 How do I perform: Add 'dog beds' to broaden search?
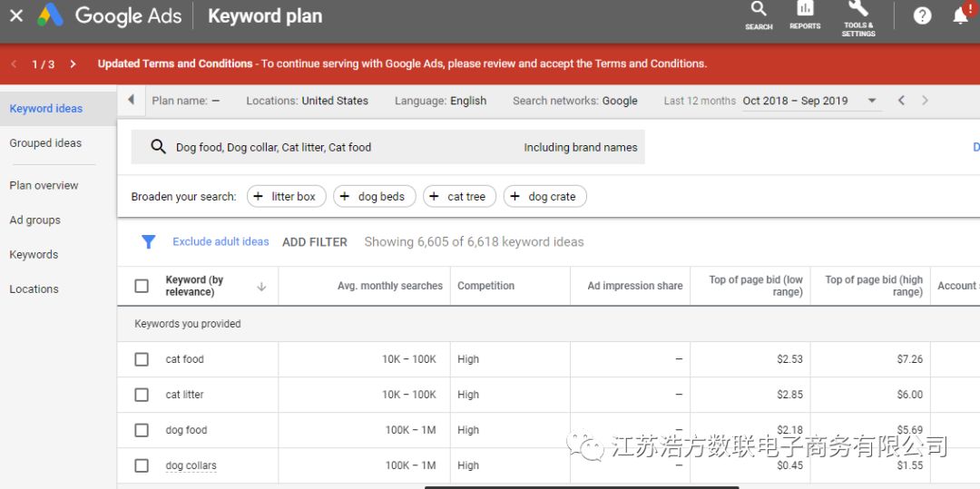(375, 196)
